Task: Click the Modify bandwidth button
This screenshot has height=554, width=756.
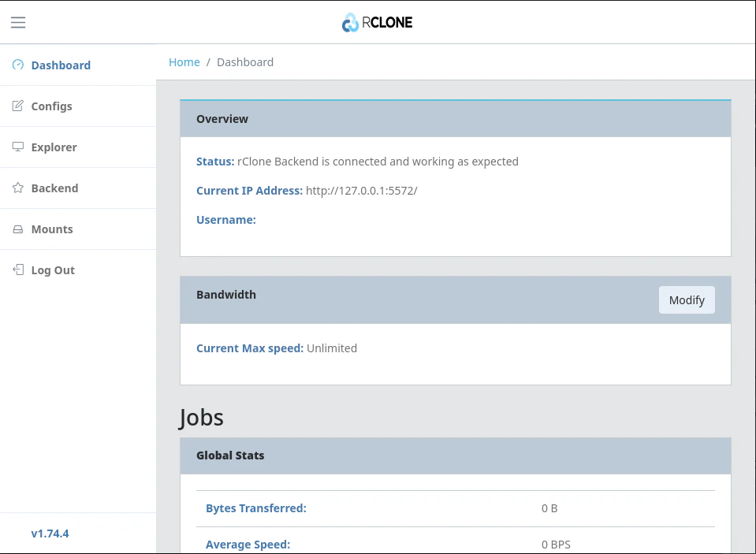Action: (687, 300)
